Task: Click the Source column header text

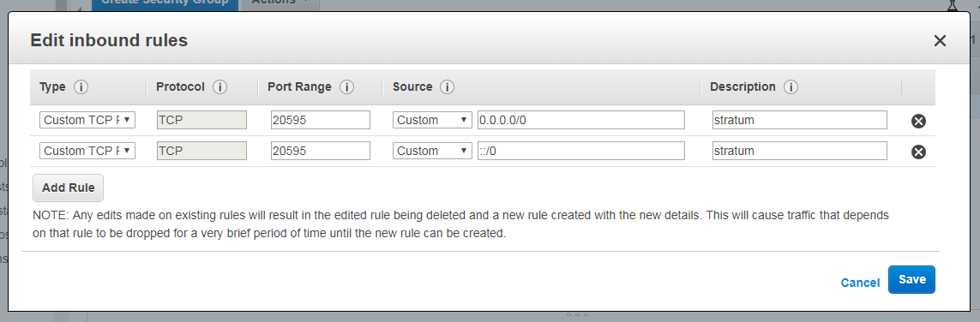Action: [x=412, y=87]
